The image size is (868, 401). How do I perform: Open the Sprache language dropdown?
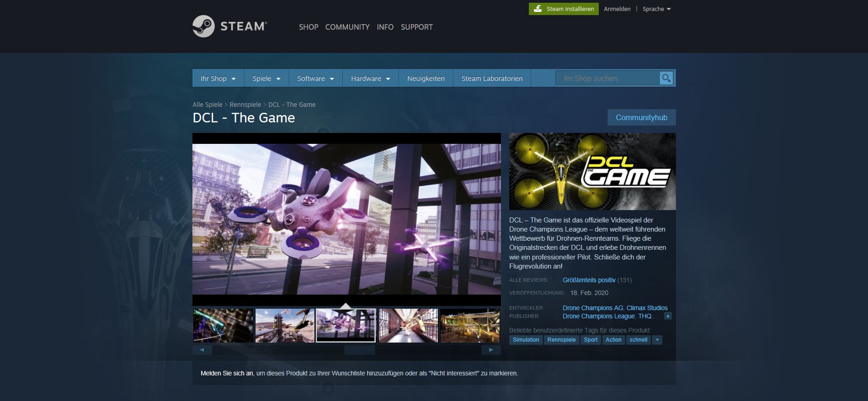tap(656, 9)
